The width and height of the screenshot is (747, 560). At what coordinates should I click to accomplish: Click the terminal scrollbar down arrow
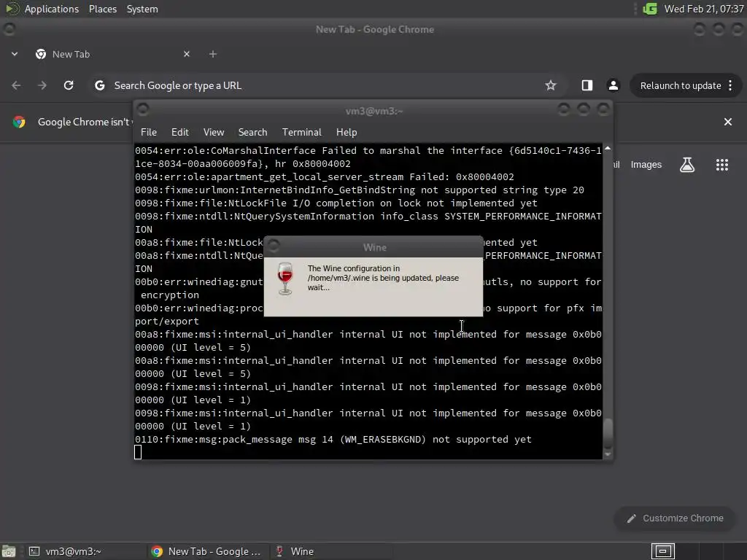(608, 455)
